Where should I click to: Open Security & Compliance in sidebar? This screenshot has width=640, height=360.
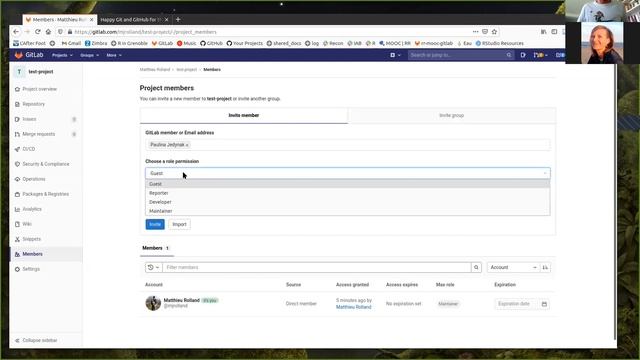click(x=46, y=164)
